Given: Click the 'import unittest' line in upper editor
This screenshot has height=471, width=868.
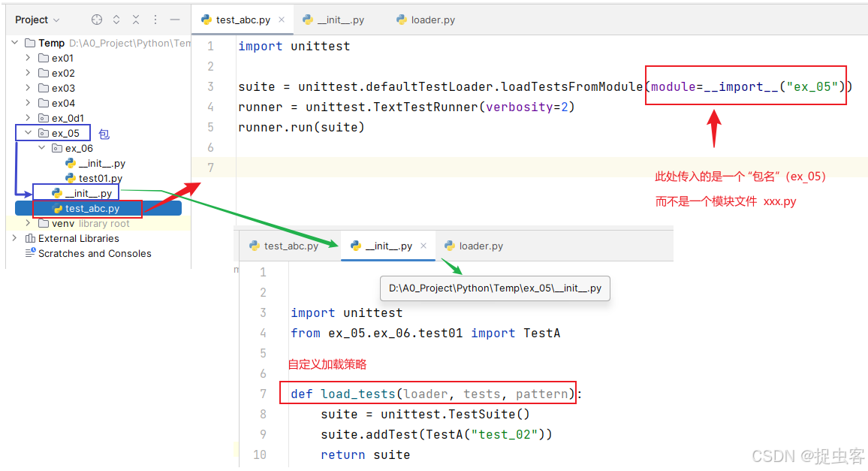Looking at the screenshot, I should click(294, 47).
